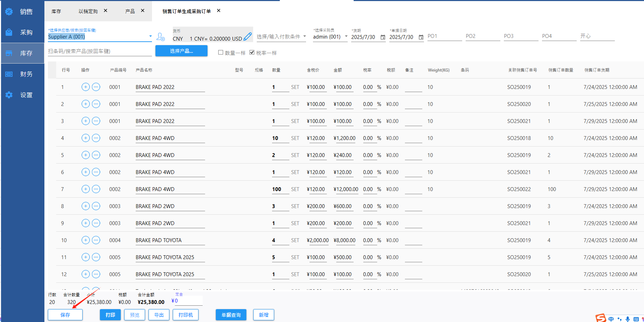
Task: Close the 销售订单生成采购订单 tab
Action: [x=219, y=11]
